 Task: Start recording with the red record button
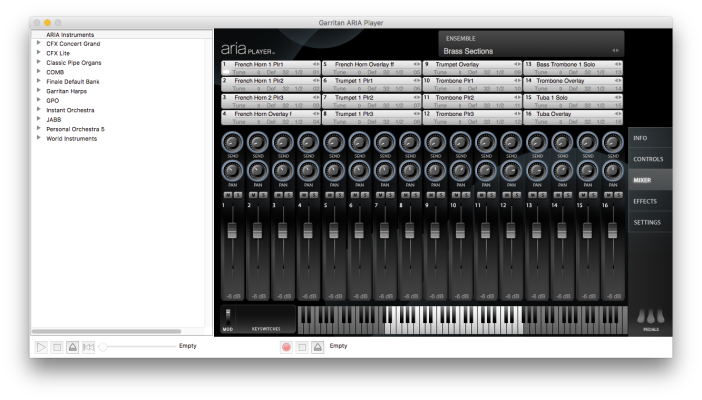coord(287,347)
